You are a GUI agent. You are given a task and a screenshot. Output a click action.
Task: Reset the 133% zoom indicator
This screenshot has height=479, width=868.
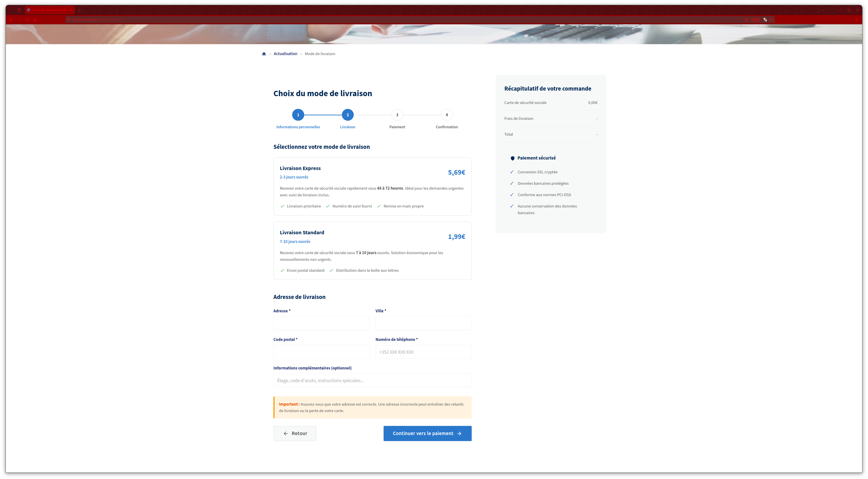[756, 20]
